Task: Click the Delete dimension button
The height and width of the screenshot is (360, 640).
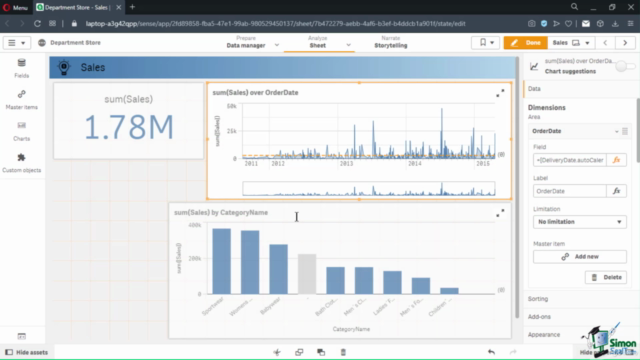Action: [606, 277]
